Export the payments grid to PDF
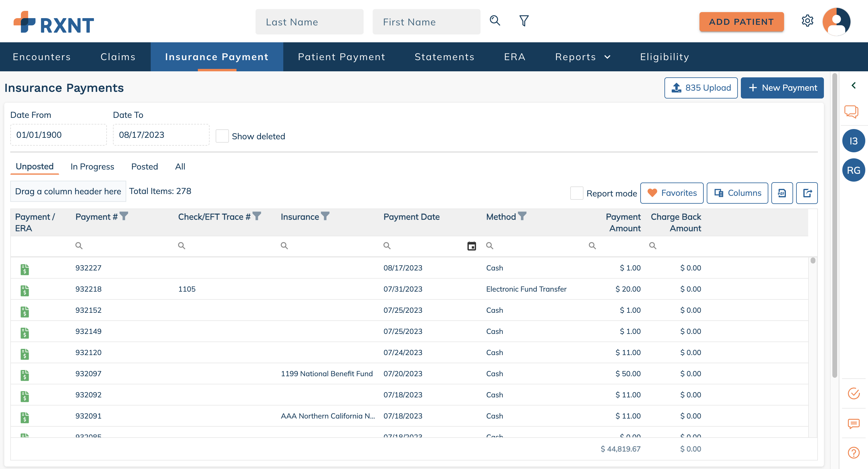 click(782, 193)
